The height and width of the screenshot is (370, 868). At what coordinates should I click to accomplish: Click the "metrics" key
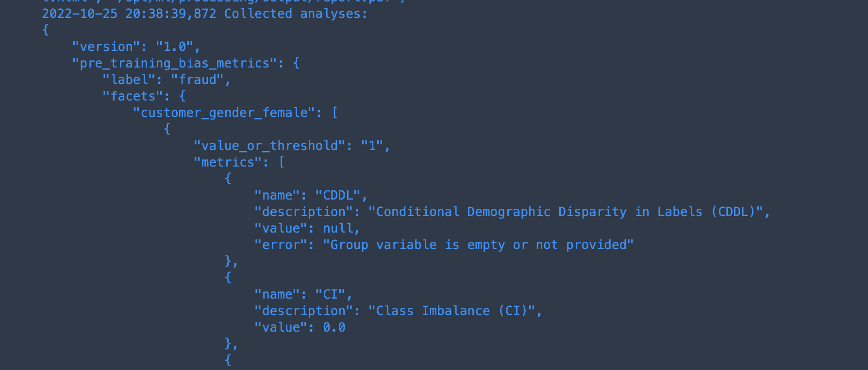coord(228,162)
